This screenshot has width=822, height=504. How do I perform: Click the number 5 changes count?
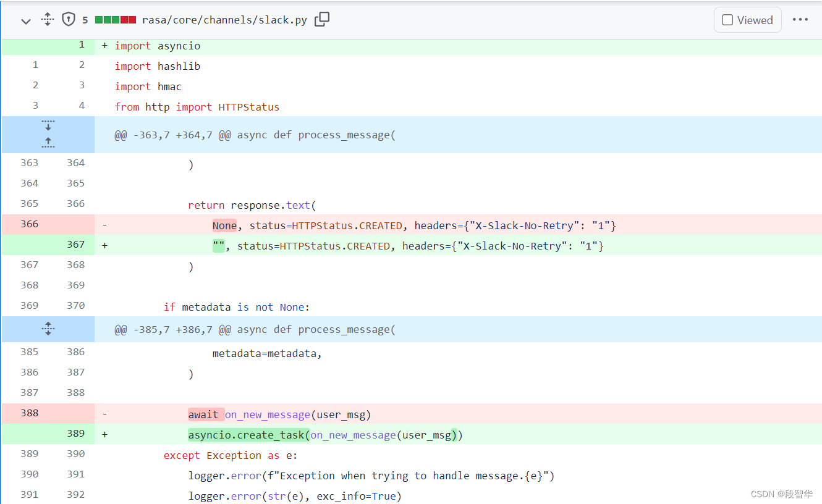(x=85, y=20)
